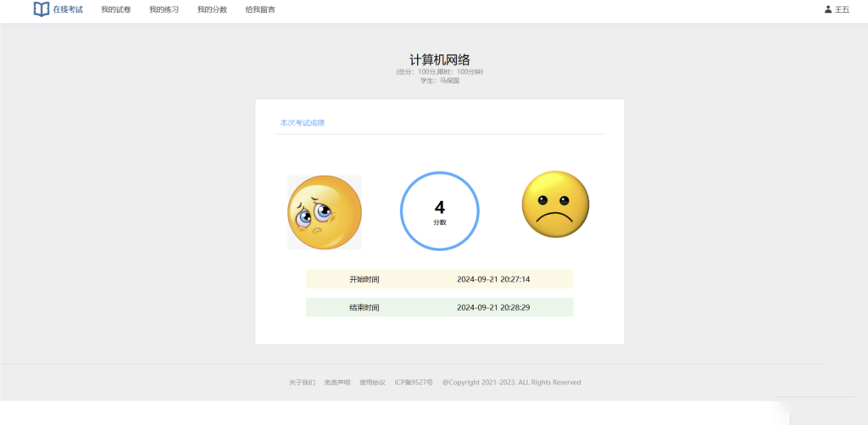Open the 使用协议 footer link
Viewport: 868px width, 425px height.
[x=372, y=383]
